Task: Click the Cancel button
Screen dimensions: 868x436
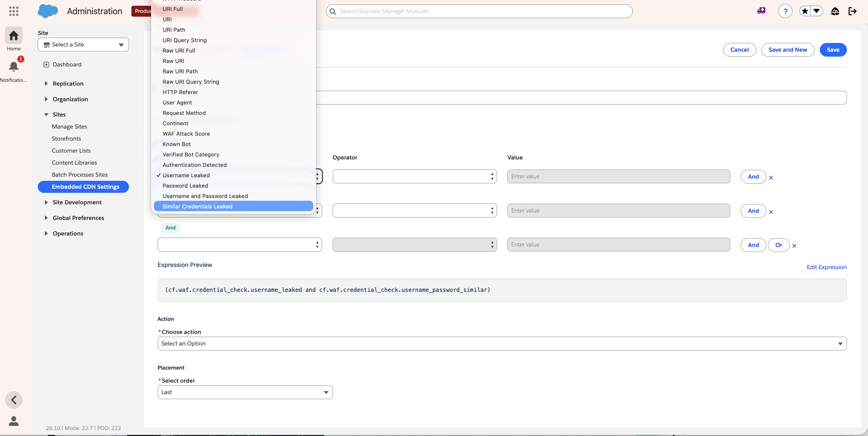Action: point(739,50)
